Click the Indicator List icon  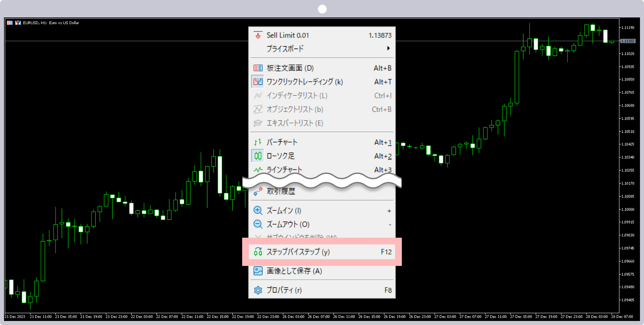[258, 96]
